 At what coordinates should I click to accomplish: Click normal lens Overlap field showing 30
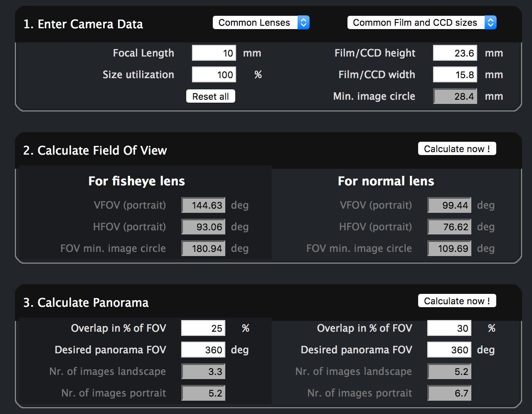click(x=449, y=328)
